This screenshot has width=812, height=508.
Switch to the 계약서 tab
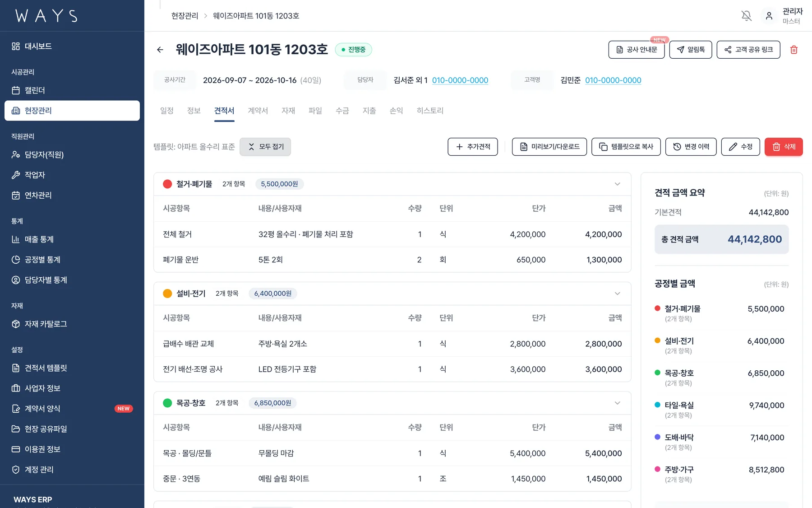coord(258,111)
